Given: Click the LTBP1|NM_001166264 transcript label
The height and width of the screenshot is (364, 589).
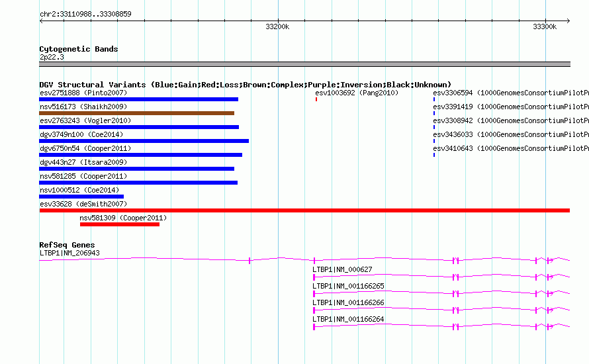Looking at the screenshot, I should (348, 319).
